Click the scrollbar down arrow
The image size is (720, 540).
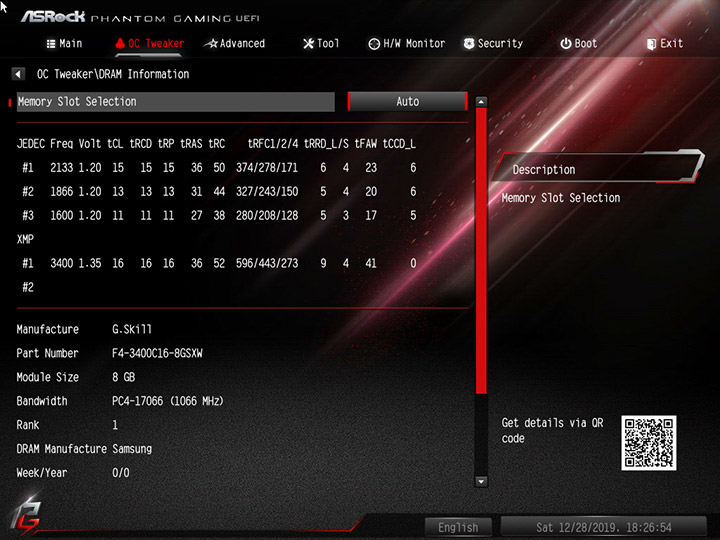pyautogui.click(x=481, y=481)
